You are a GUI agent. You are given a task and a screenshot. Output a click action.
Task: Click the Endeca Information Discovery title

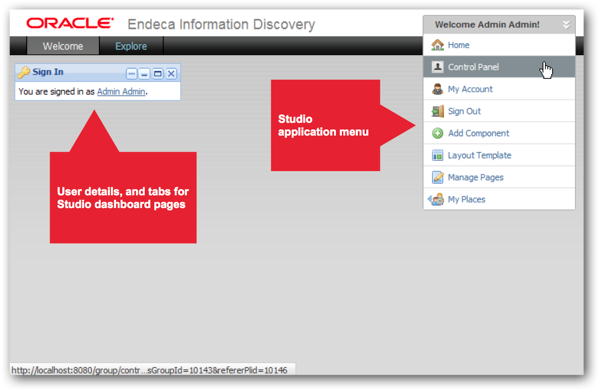pyautogui.click(x=221, y=24)
